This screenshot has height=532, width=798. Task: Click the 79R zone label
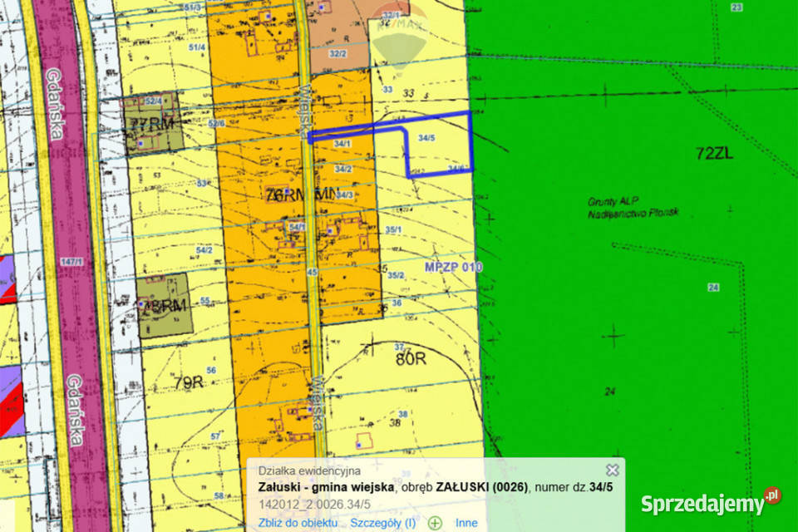(190, 382)
